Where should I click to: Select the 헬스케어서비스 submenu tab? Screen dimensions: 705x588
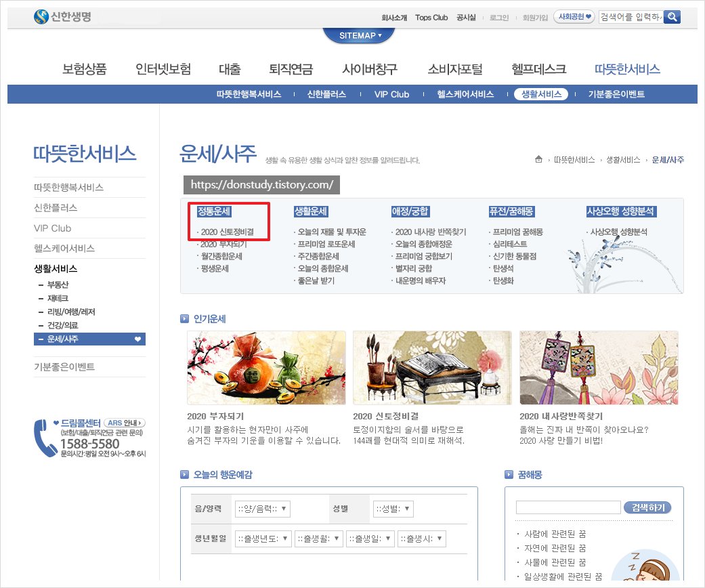click(x=465, y=94)
